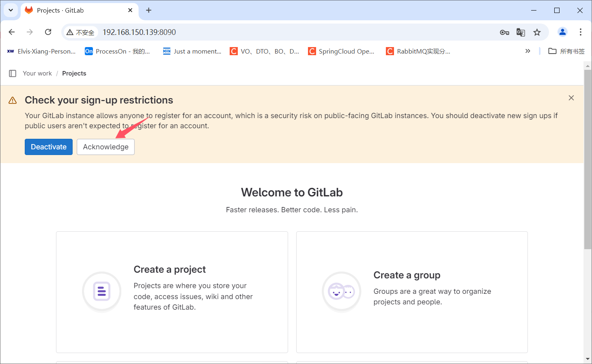Go back with the browser back arrow
Screen dimensions: 592x364
12,32
